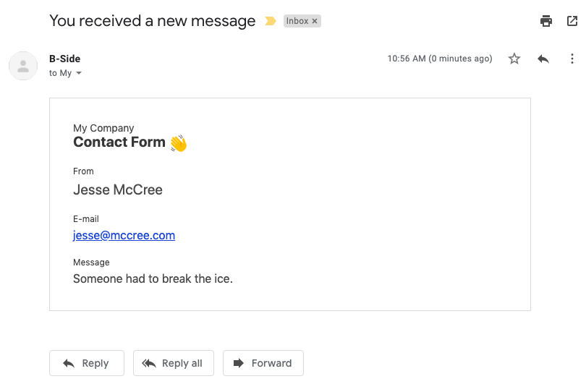Open the jesse@mccree.com email link
This screenshot has width=586, height=392.
click(x=124, y=235)
